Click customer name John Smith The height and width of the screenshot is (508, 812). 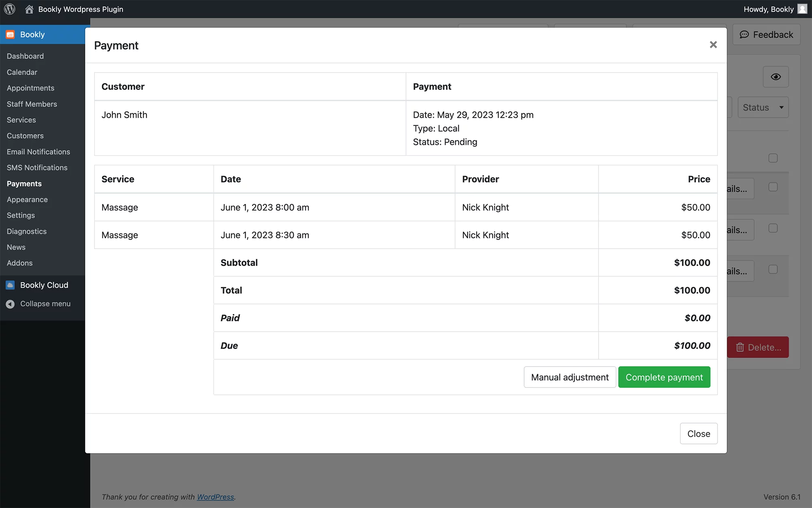[124, 115]
